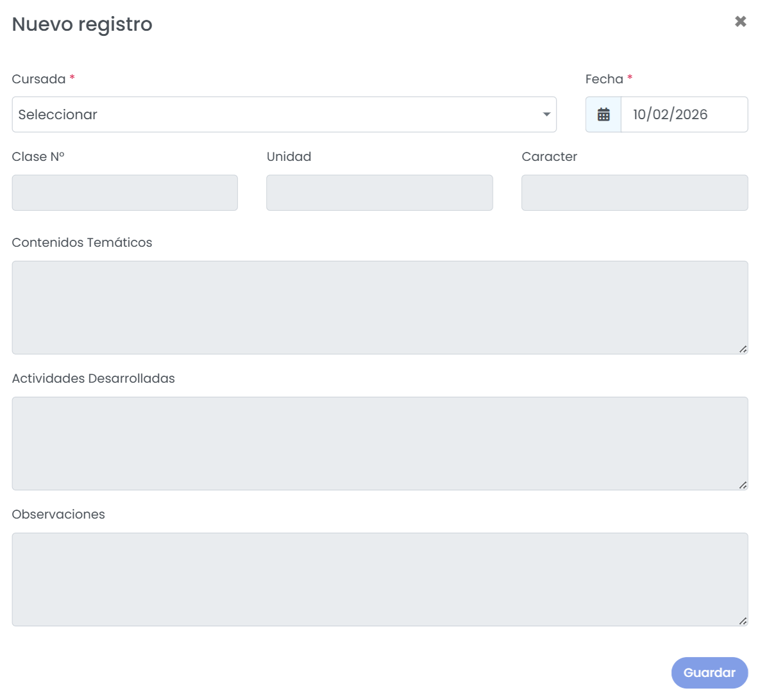Grab the Actividades Desarrolladas resize handle

(x=743, y=485)
